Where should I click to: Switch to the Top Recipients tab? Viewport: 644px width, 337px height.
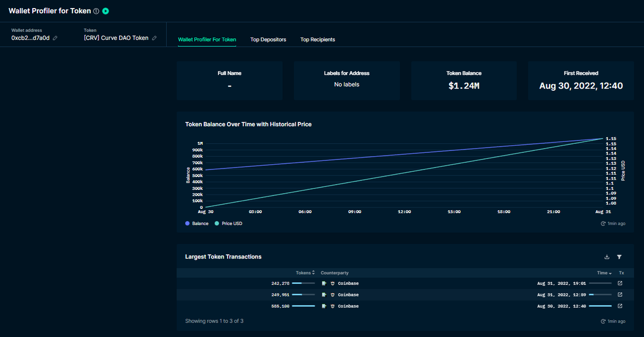[x=318, y=40]
